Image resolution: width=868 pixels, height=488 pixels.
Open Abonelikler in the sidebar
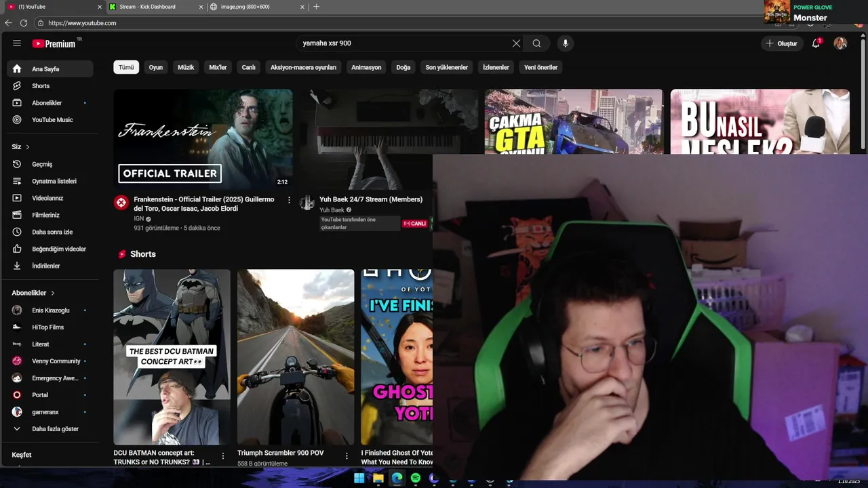[50, 103]
